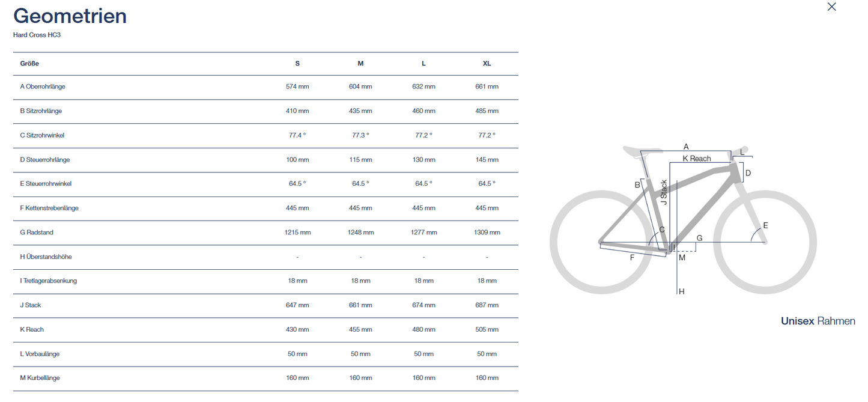
Task: Click the 'Unisex Rahmen' caption
Action: [818, 321]
